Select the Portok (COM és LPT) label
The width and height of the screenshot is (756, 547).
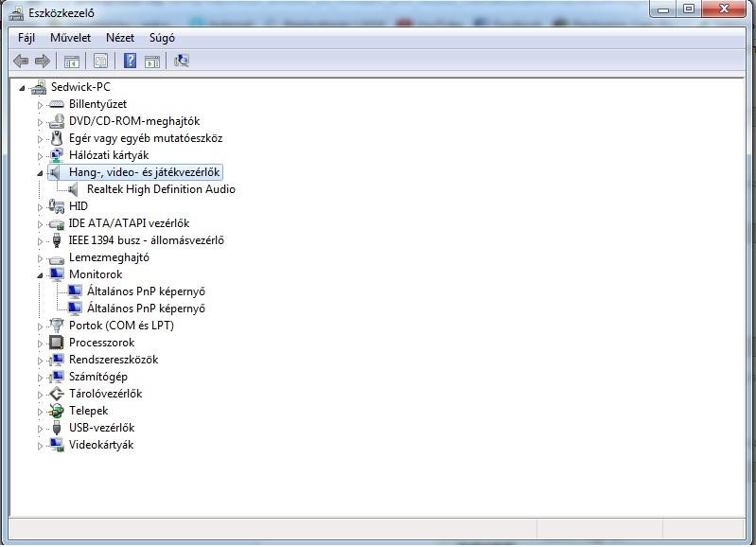click(x=121, y=326)
